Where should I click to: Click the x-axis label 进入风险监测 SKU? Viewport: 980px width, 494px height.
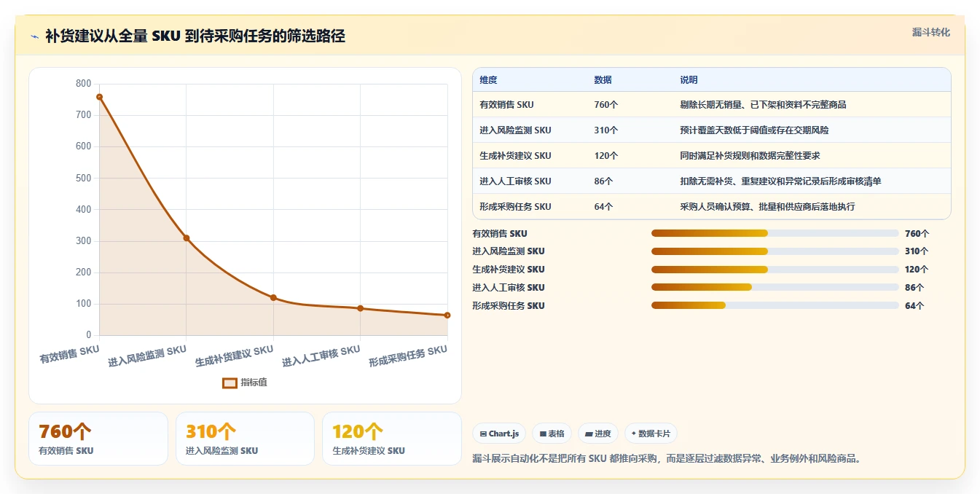(147, 356)
